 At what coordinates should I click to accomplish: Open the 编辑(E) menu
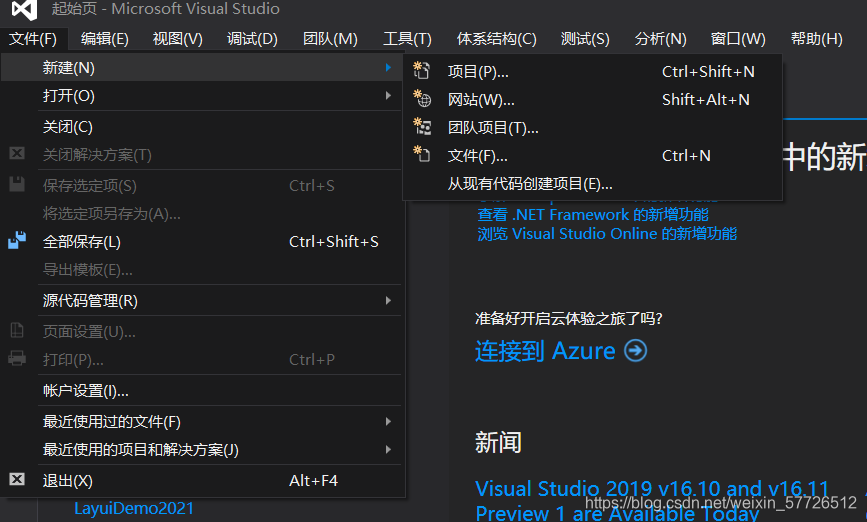(105, 39)
